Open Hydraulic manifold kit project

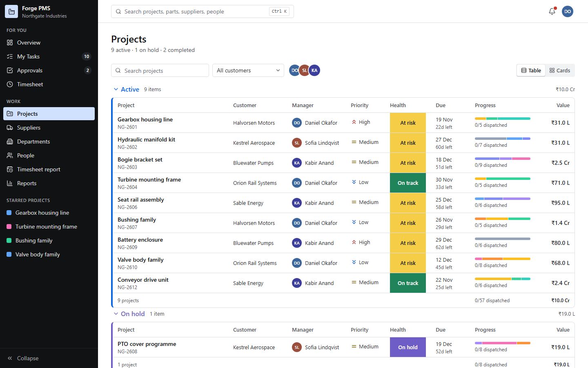[x=146, y=139]
